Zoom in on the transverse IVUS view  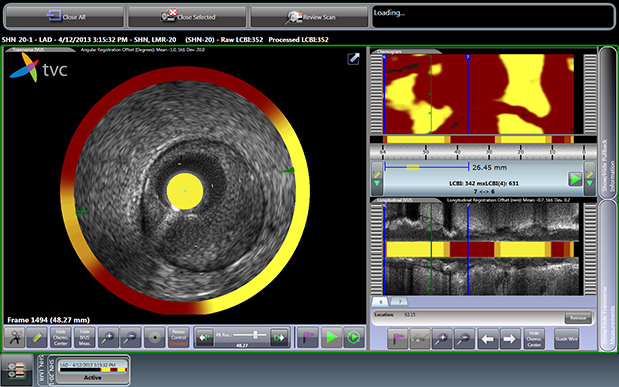pos(108,338)
